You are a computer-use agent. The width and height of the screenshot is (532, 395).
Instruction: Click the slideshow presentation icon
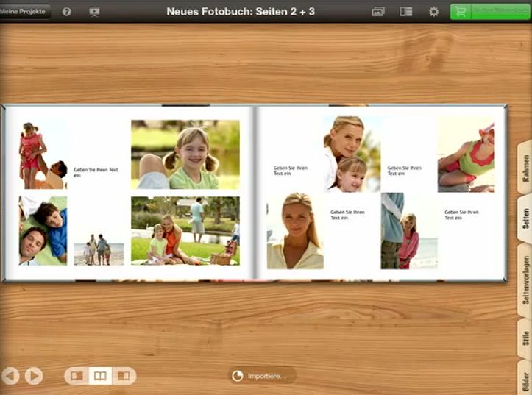(x=94, y=12)
